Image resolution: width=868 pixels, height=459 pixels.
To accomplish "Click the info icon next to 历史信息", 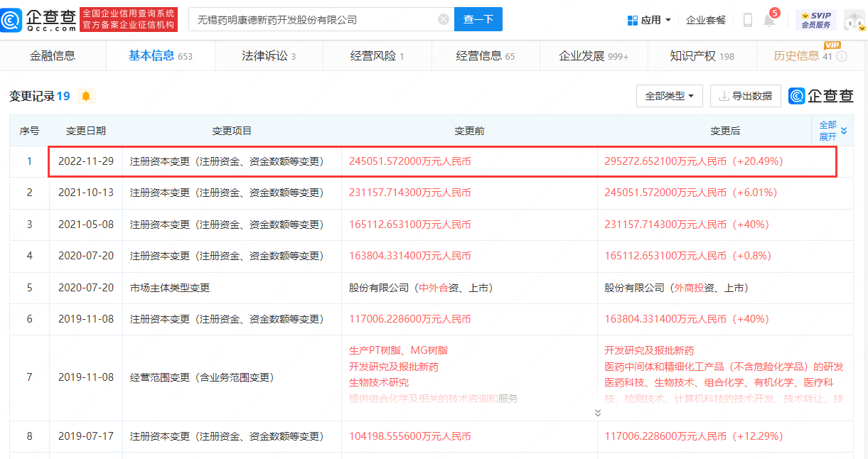I will (x=842, y=56).
